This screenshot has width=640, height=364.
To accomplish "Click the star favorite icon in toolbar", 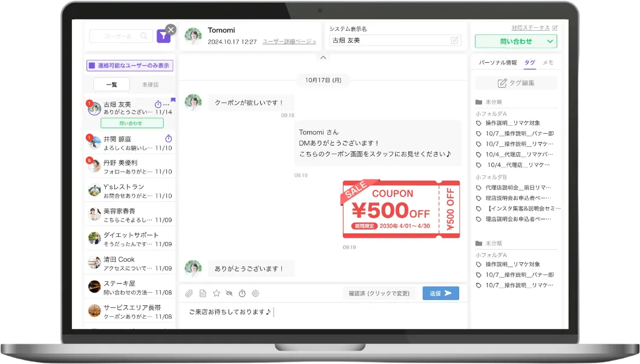I will click(216, 293).
